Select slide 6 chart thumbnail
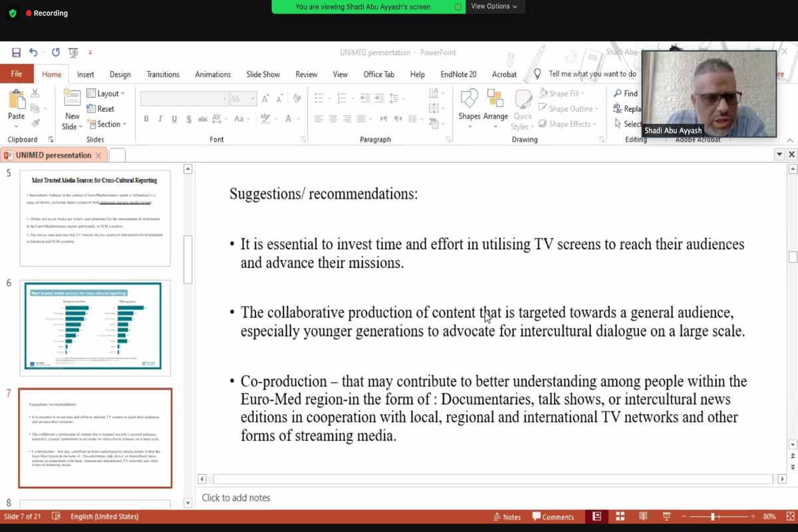This screenshot has height=532, width=798. 95,328
